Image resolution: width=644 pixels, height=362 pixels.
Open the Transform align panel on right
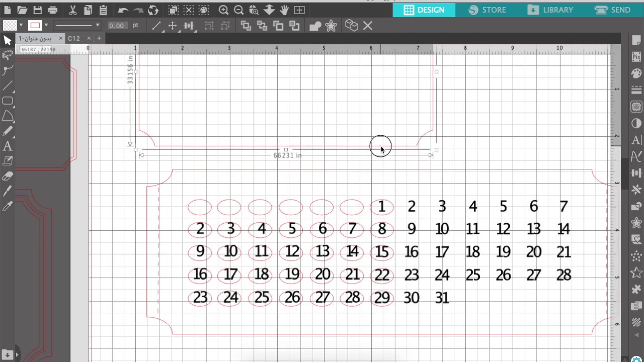[x=636, y=173]
